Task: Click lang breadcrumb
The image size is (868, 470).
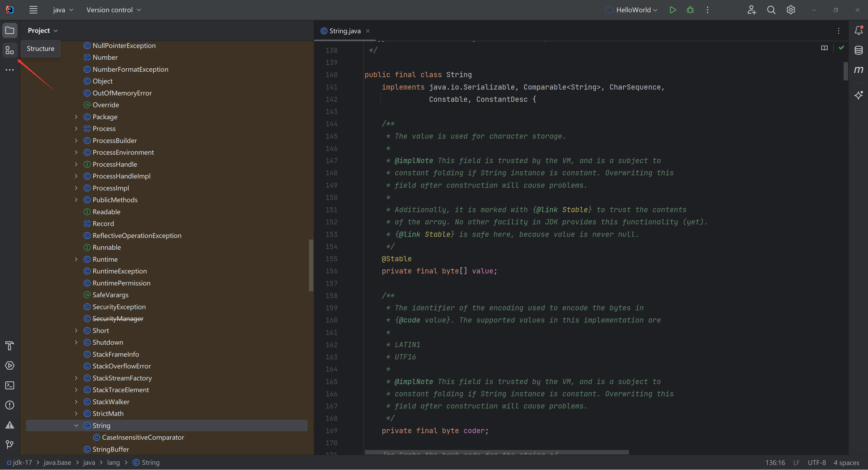Action: (113, 462)
